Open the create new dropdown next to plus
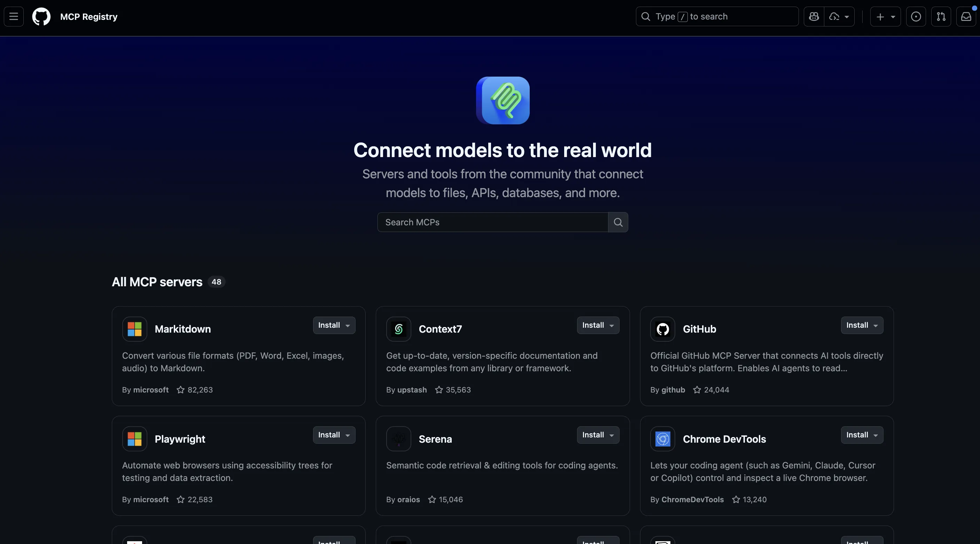 click(x=893, y=16)
